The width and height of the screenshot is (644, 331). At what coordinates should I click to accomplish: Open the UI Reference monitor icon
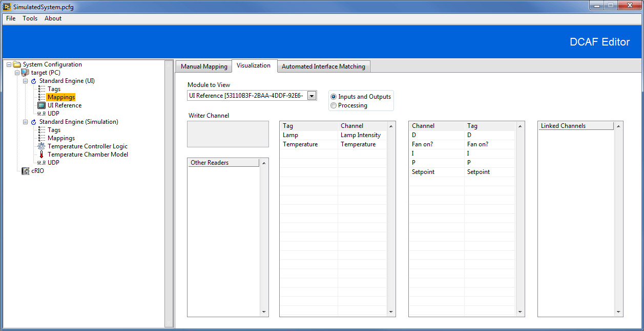point(42,105)
